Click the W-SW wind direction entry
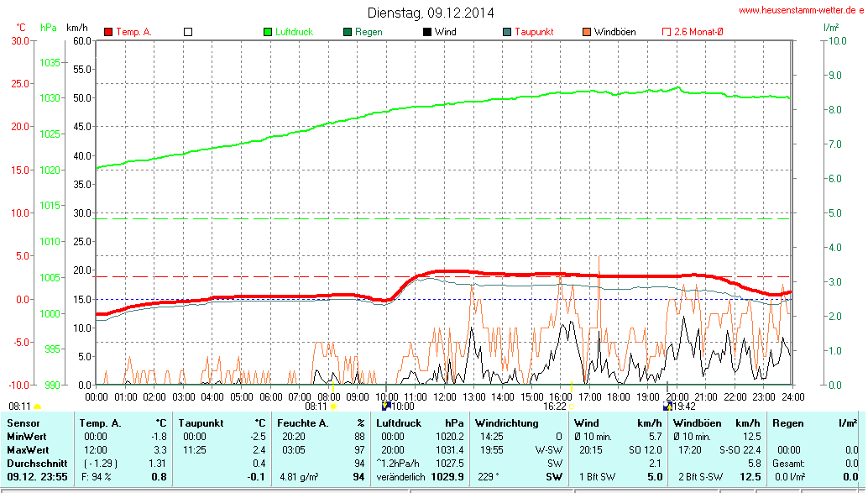The width and height of the screenshot is (868, 493). coord(549,450)
